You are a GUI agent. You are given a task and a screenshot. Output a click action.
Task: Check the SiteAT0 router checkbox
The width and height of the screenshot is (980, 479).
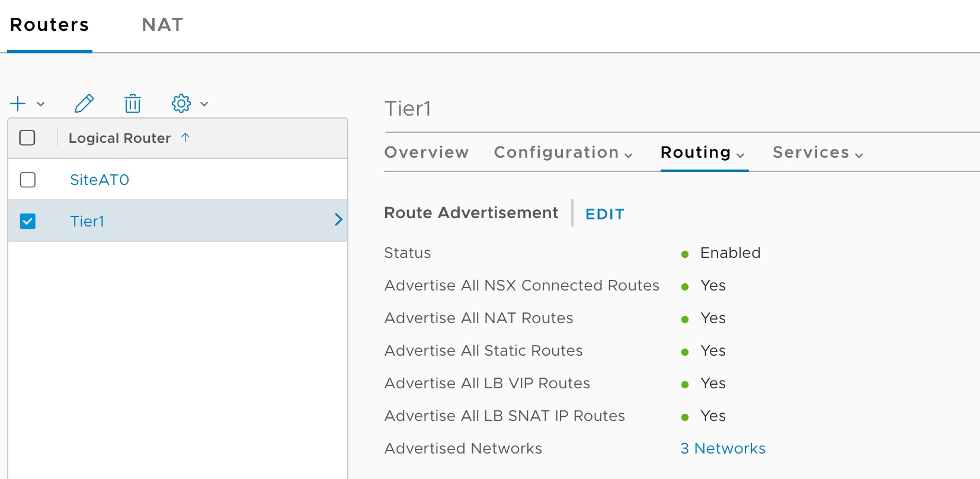(x=28, y=180)
